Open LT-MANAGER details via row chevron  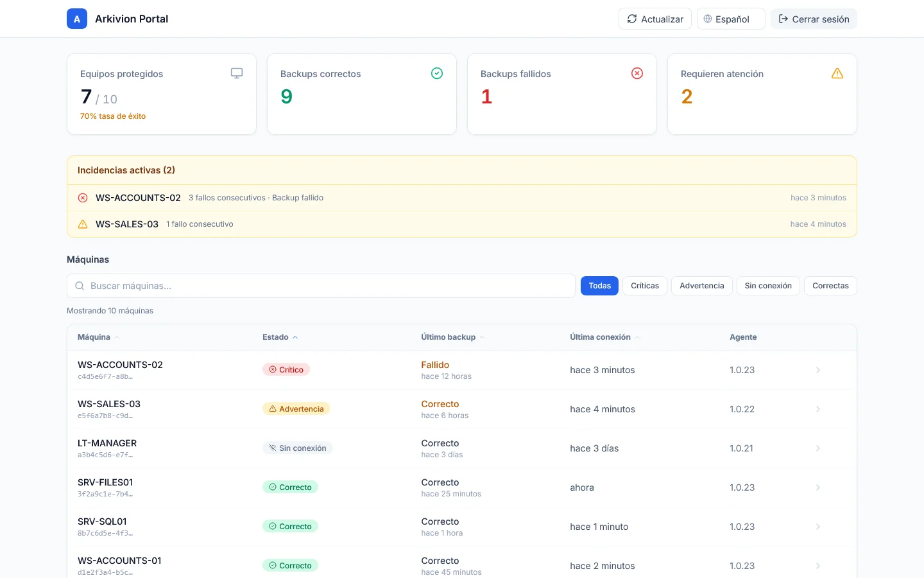818,448
